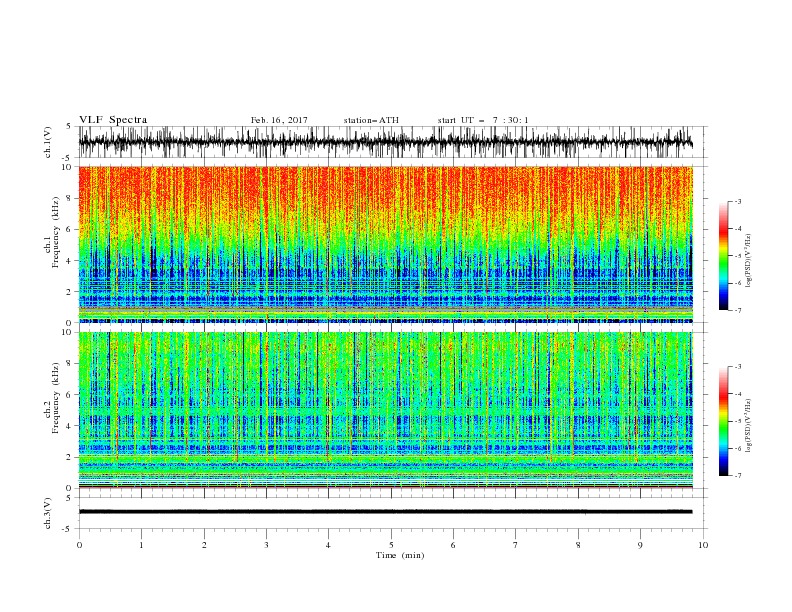The width and height of the screenshot is (792, 612).
Task: Click time axis tick label "8"
Action: [x=578, y=545]
